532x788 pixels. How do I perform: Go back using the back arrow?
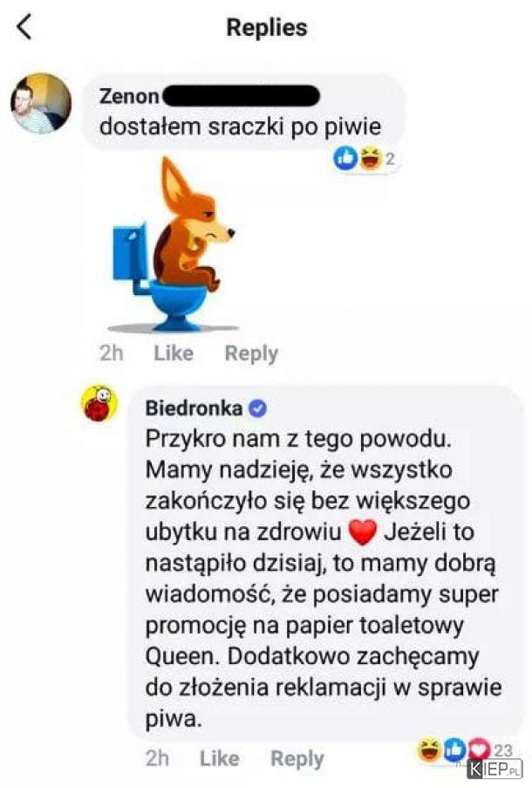click(24, 27)
